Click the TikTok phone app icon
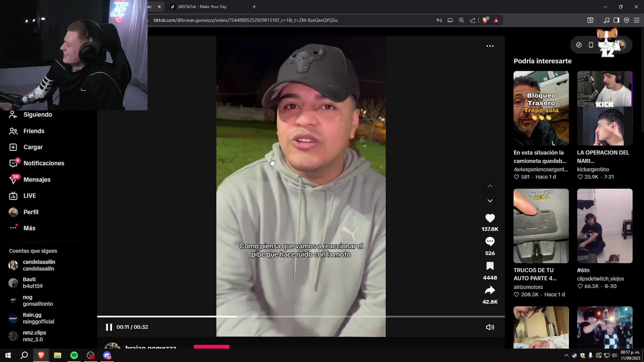The image size is (644, 362). point(591,45)
